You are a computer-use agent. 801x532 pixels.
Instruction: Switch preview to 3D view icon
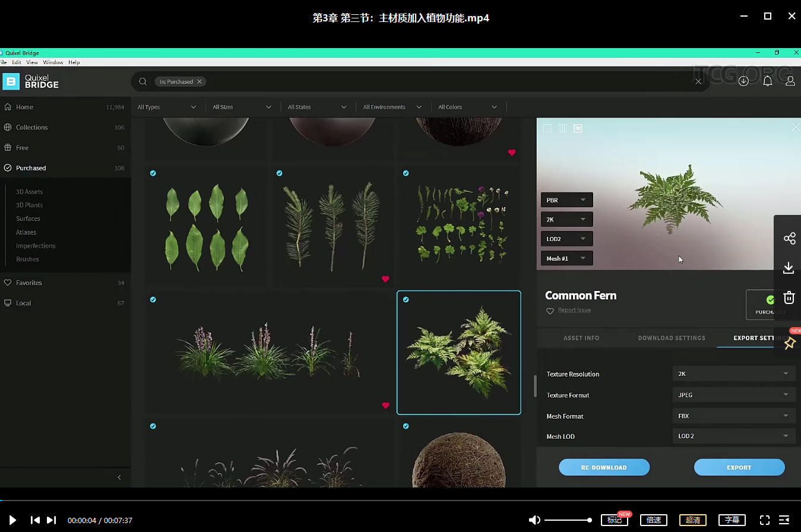point(578,128)
